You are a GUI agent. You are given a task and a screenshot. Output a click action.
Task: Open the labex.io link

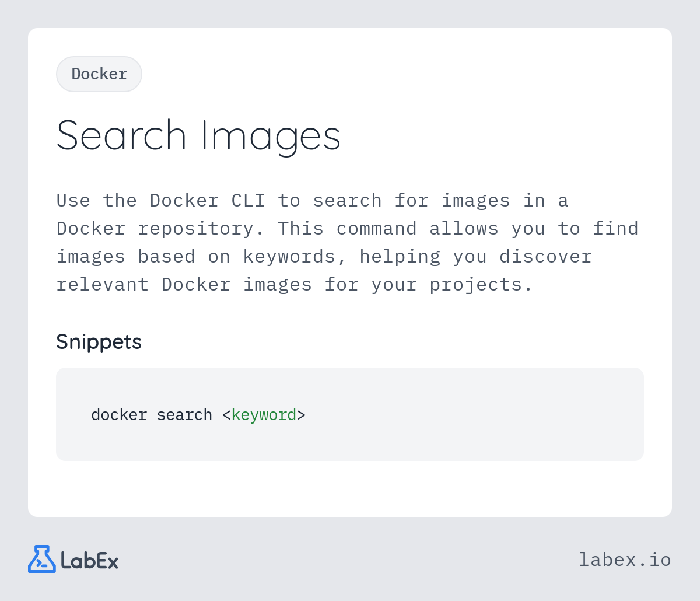coord(625,560)
